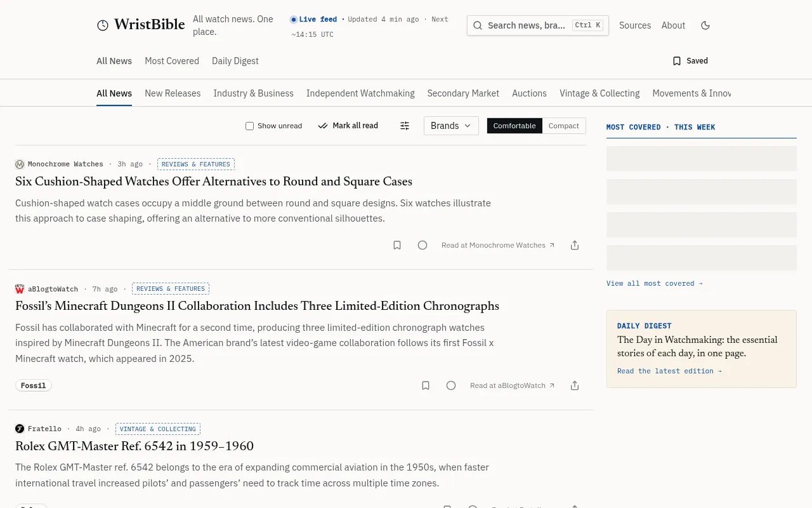Viewport: 812px width, 508px height.
Task: Select the Secondary Market category
Action: (463, 93)
